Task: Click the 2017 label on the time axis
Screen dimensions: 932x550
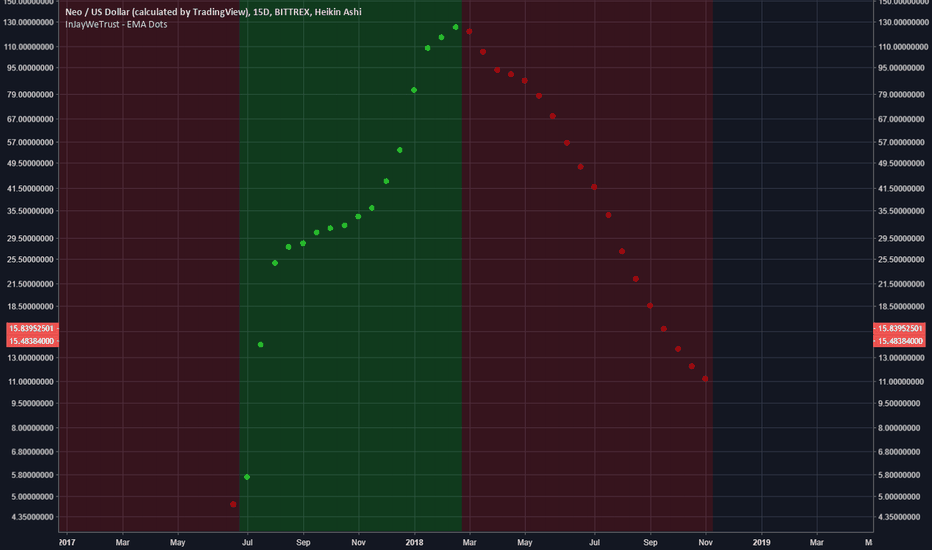Action: click(67, 542)
